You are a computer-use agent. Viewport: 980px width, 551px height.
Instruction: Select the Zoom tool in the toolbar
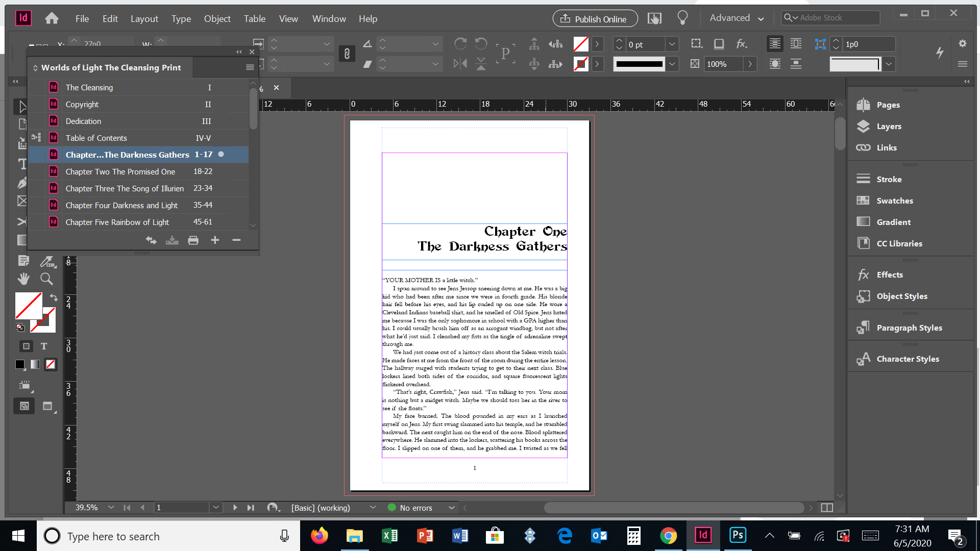(46, 279)
